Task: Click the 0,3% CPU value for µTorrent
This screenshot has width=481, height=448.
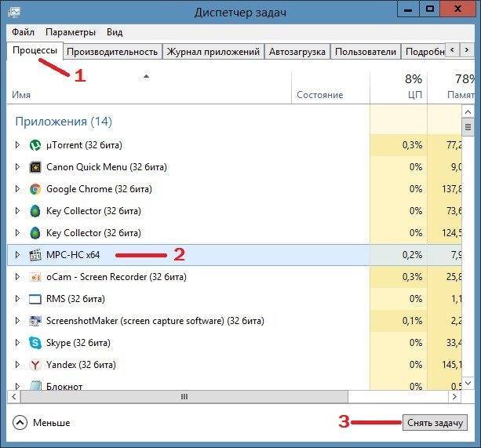Action: click(x=412, y=145)
